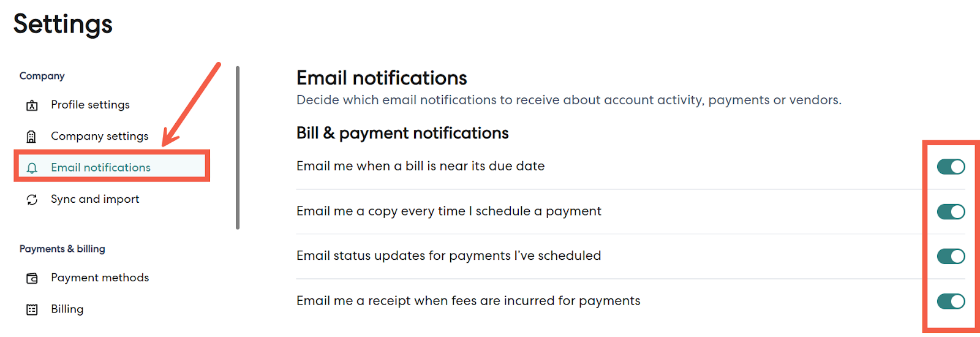This screenshot has width=980, height=337.
Task: Open Profile settings page
Action: point(90,105)
